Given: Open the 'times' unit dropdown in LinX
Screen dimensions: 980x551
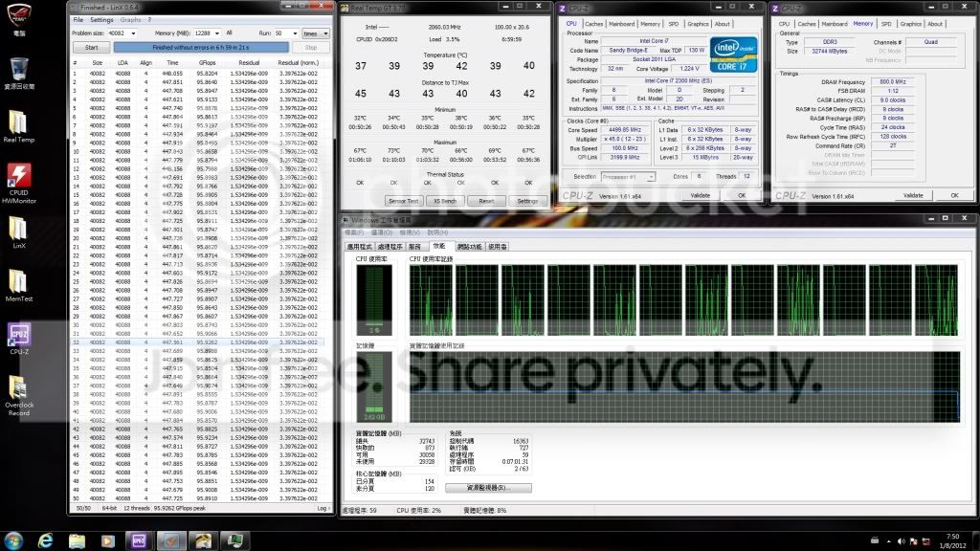Looking at the screenshot, I should [315, 33].
